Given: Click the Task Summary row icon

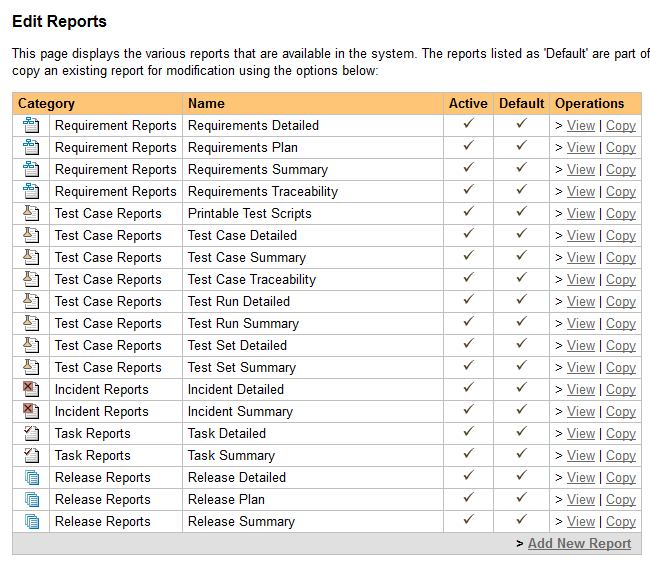Looking at the screenshot, I should [x=31, y=456].
